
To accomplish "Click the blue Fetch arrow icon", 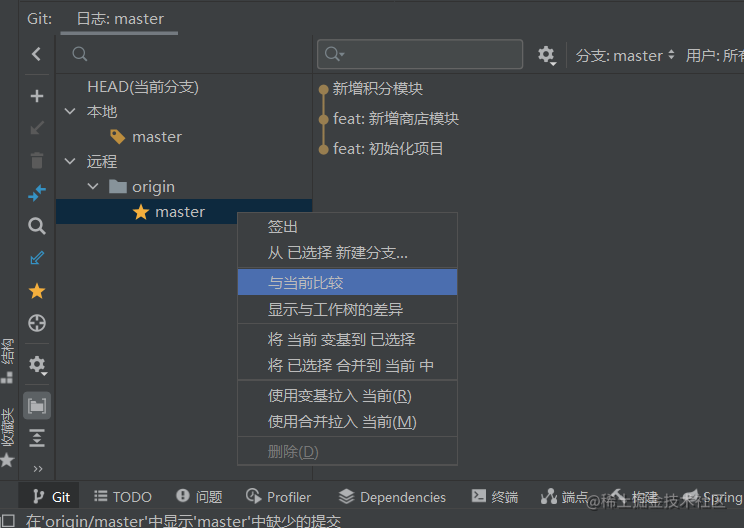I will pyautogui.click(x=37, y=258).
